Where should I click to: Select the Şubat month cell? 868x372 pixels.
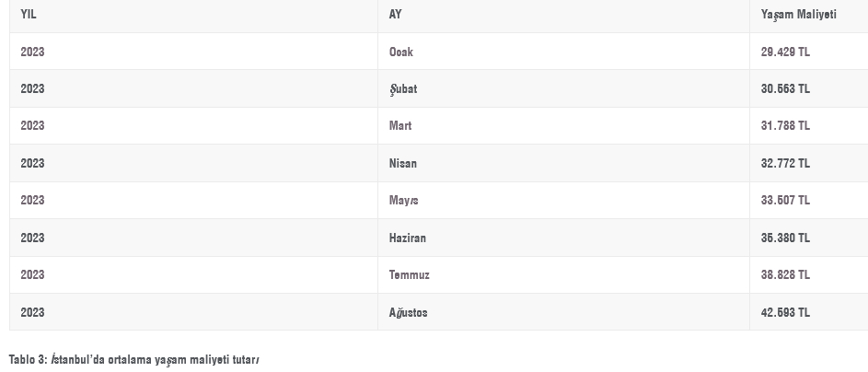pos(403,89)
